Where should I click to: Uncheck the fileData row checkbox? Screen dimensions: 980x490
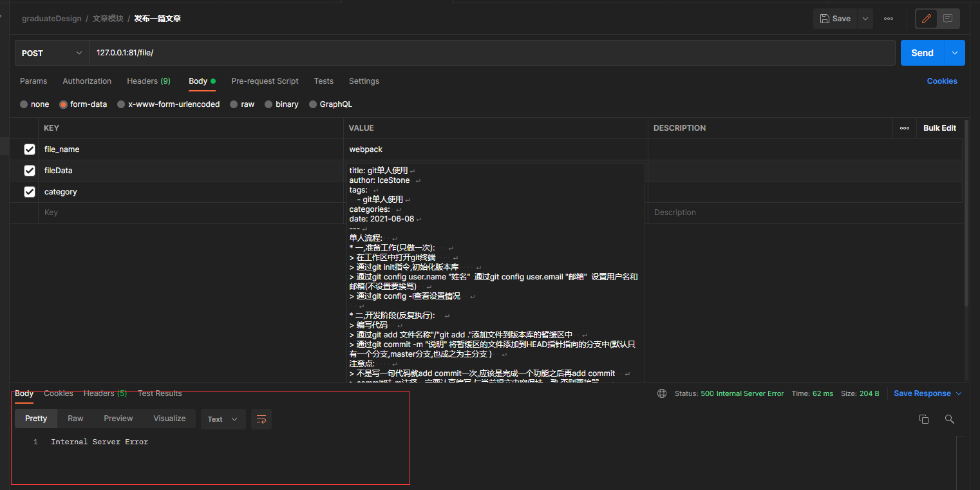tap(30, 171)
